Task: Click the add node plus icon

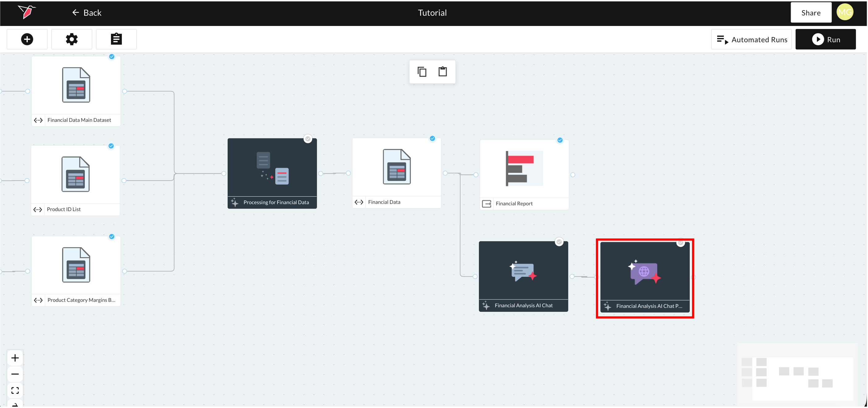Action: pyautogui.click(x=27, y=40)
